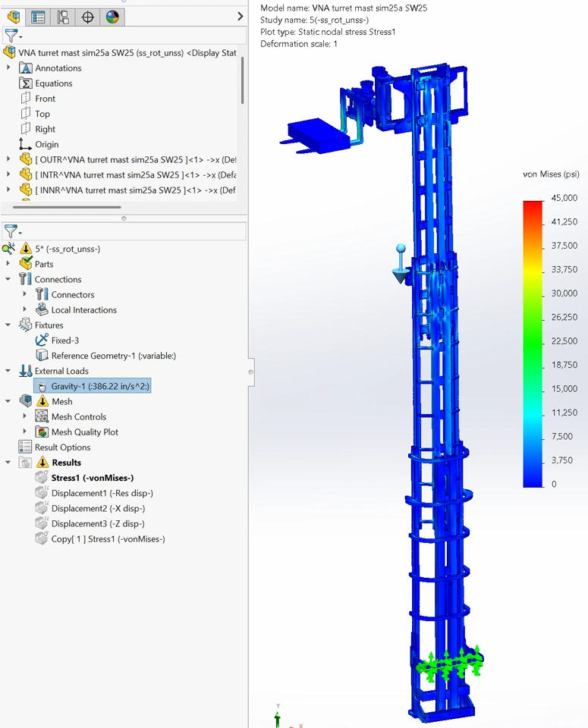This screenshot has height=728, width=588.
Task: Collapse the External Loads node
Action: click(x=8, y=371)
